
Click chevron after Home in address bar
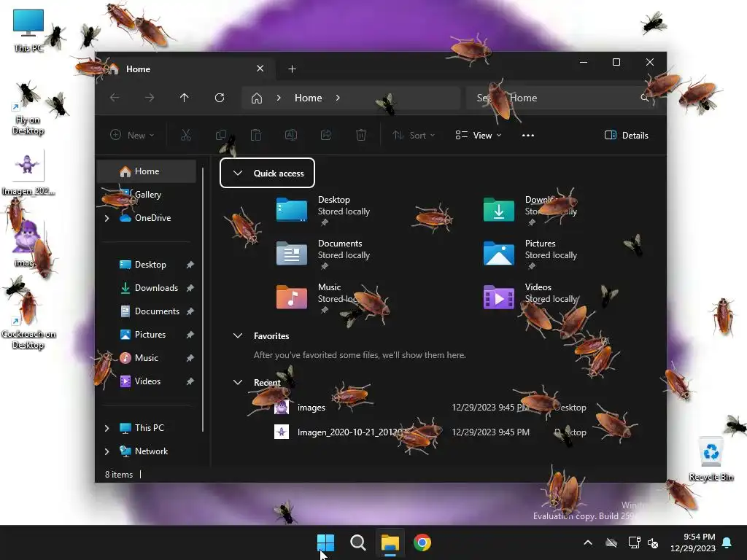338,98
